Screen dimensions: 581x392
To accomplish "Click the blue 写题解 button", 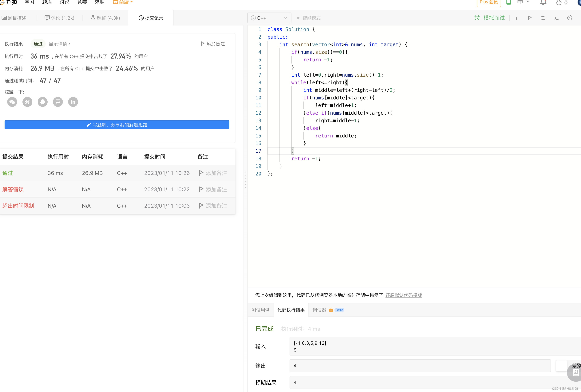I will click(117, 125).
